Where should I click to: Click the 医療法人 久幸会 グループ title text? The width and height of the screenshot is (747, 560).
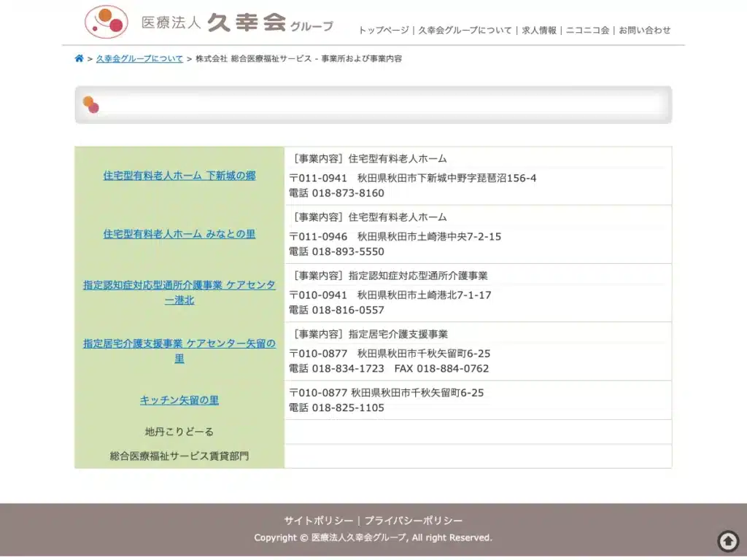[x=237, y=23]
